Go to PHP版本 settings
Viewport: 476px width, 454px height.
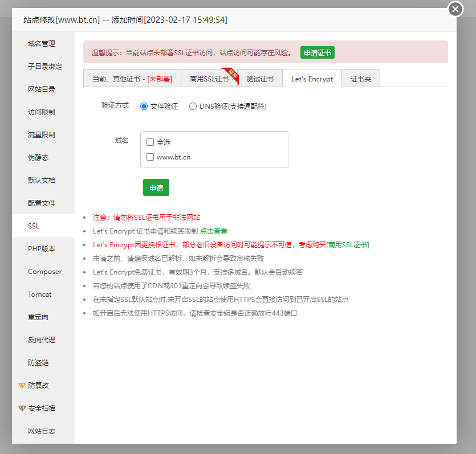[x=42, y=249]
